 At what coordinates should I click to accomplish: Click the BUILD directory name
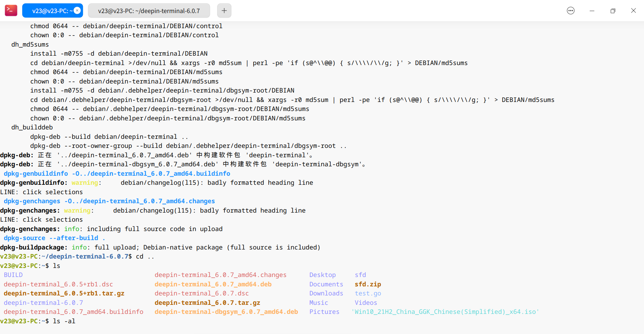(x=13, y=275)
